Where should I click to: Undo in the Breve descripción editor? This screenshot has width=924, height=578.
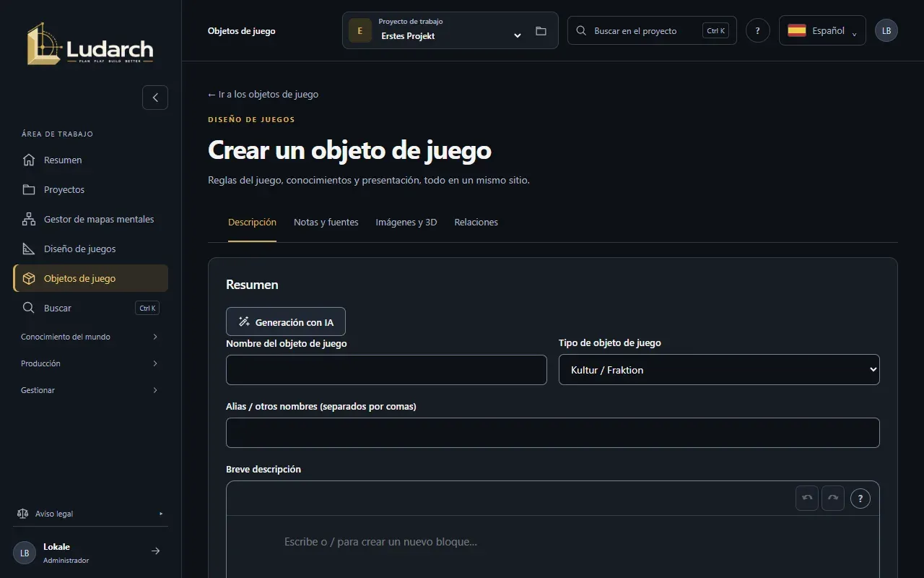(807, 499)
